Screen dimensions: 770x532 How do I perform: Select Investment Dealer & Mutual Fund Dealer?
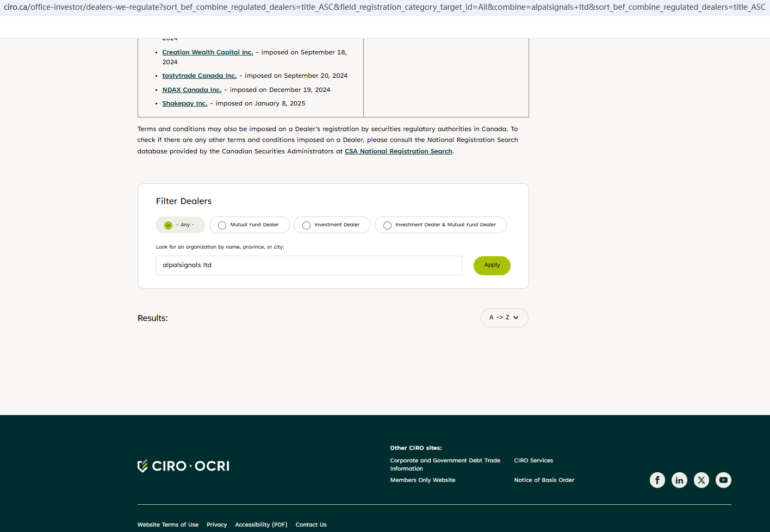(440, 225)
